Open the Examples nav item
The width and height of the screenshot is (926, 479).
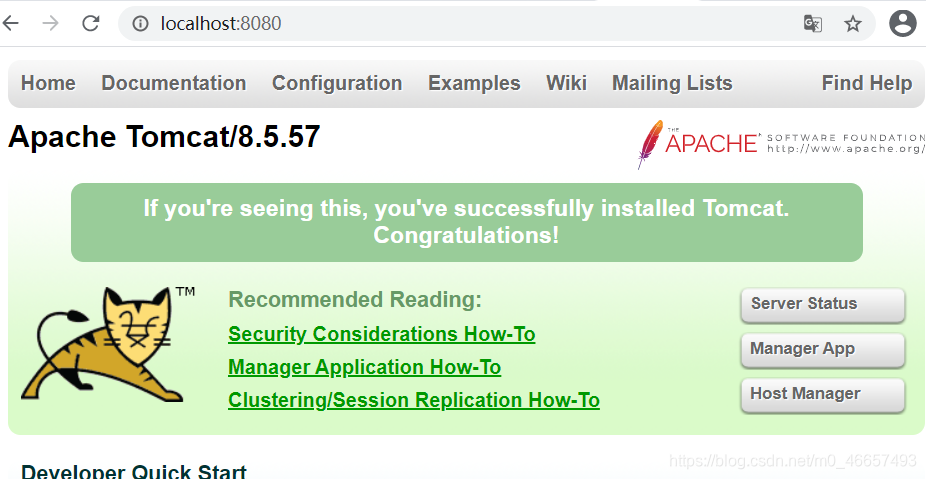click(x=474, y=83)
